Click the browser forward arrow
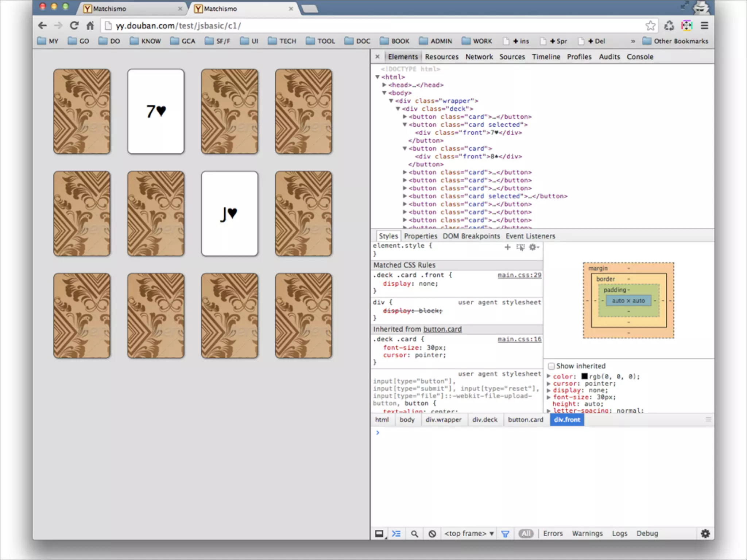The image size is (747, 560). [58, 26]
